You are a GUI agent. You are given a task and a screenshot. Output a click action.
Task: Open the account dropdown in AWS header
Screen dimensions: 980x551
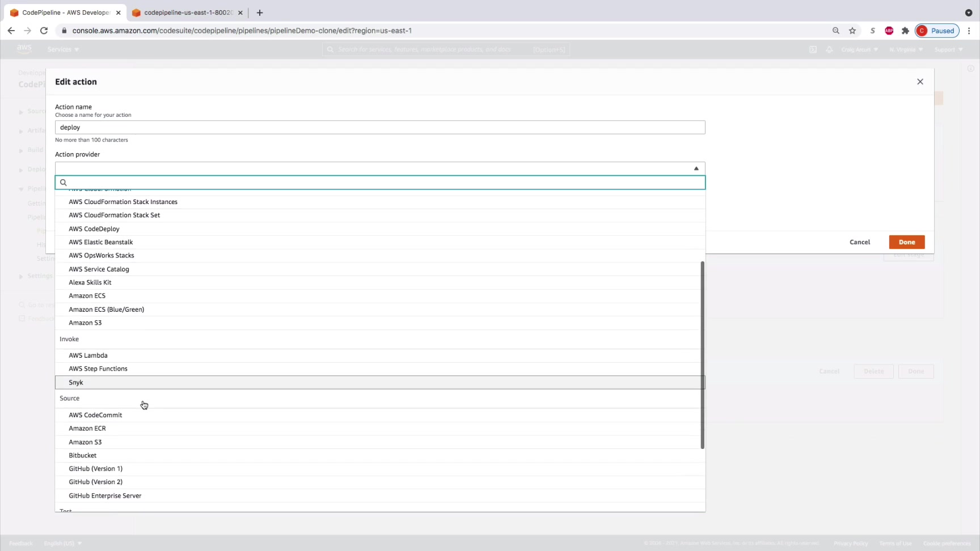860,49
